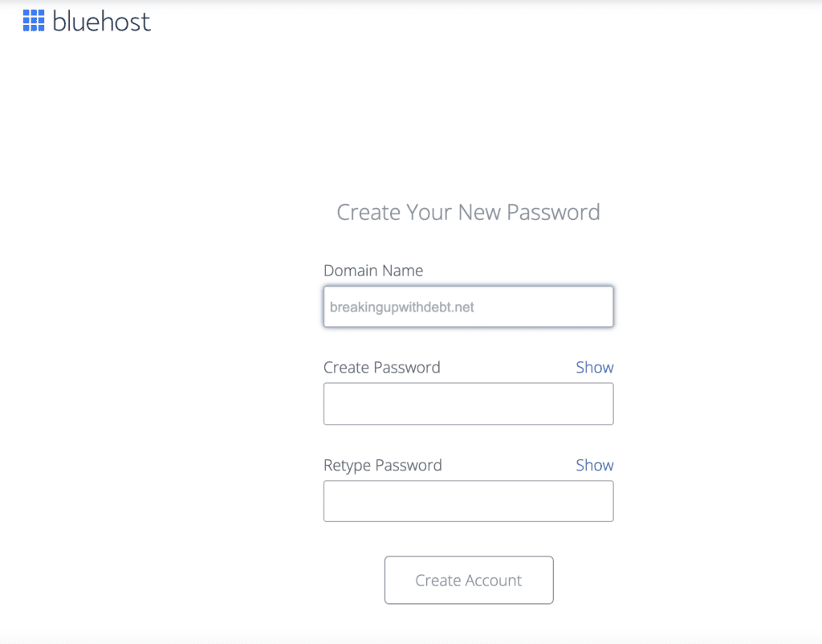Screen dimensions: 822x644
Task: Click the Create Account button
Action: (469, 580)
